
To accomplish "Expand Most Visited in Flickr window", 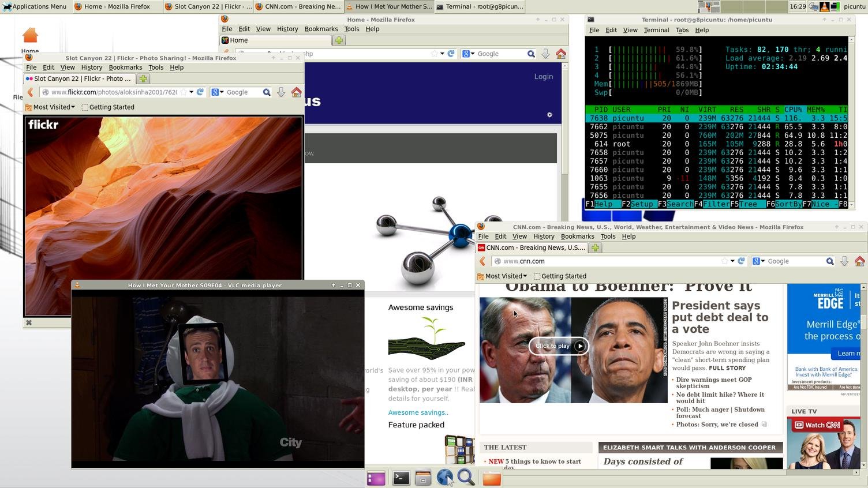I will click(x=50, y=107).
